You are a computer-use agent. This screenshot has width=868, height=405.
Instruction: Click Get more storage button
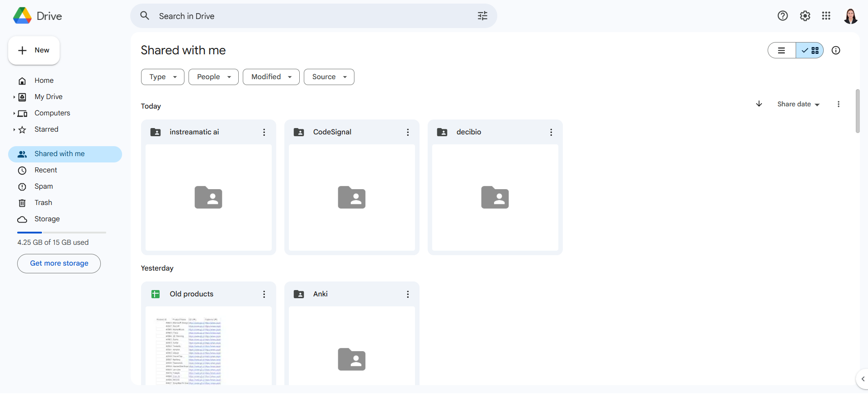point(59,263)
